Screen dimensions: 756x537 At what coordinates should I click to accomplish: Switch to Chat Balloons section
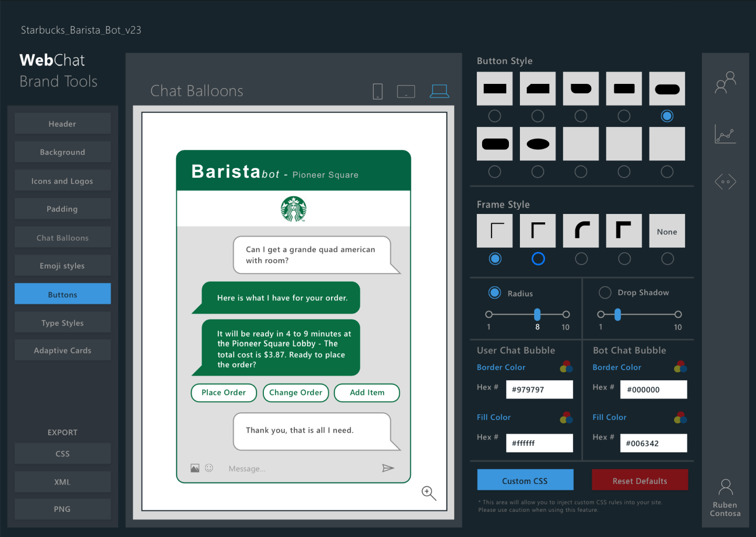coord(62,238)
